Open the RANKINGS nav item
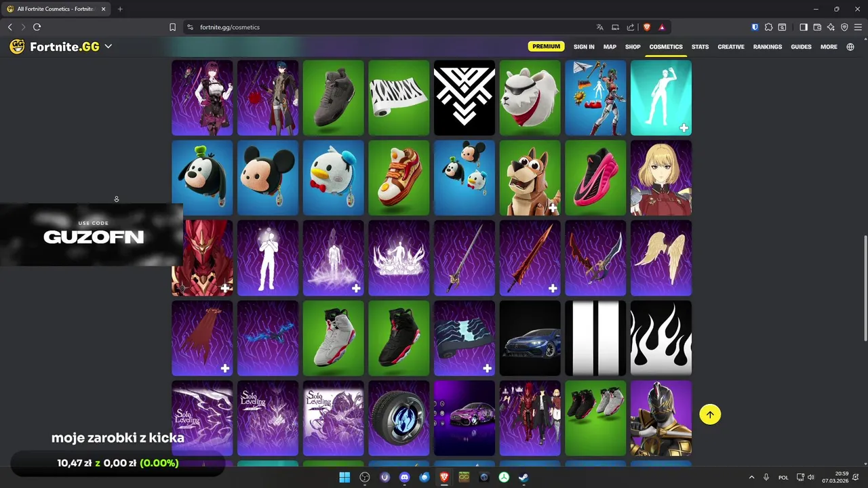The height and width of the screenshot is (488, 868). click(x=768, y=47)
